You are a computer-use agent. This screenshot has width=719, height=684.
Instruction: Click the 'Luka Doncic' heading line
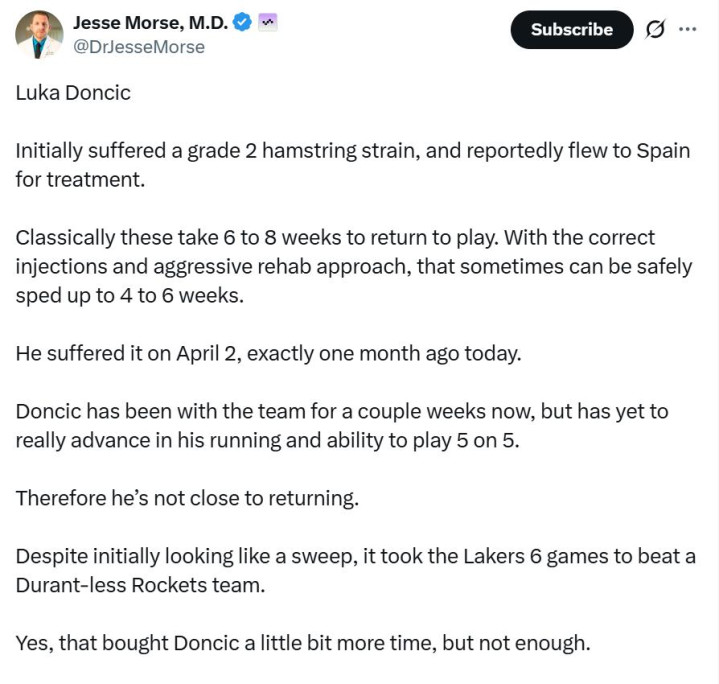[x=73, y=93]
